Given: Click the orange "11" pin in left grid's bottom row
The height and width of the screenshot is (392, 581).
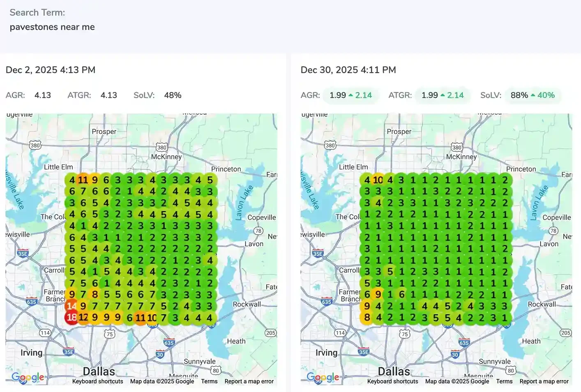Looking at the screenshot, I should [x=141, y=318].
